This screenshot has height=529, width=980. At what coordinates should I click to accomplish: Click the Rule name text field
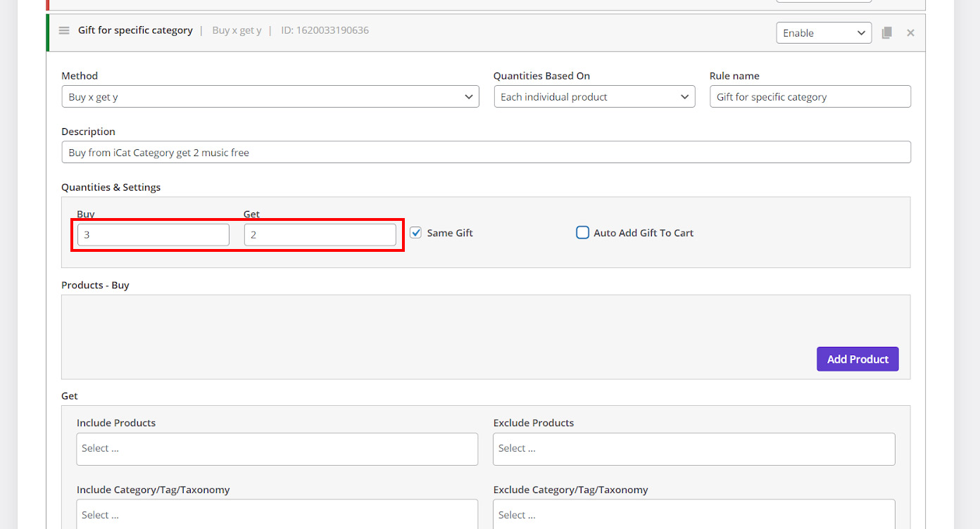point(810,97)
